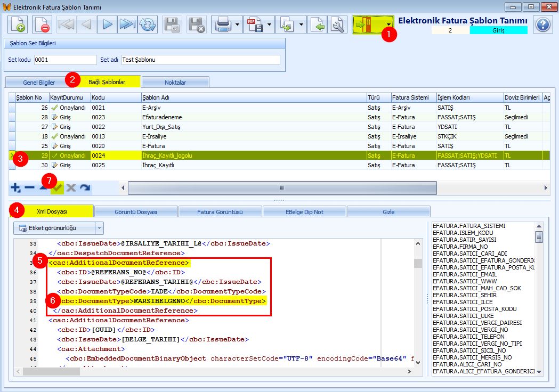Viewport: 559px width, 392px height.
Task: Open help with the question mark icon
Action: tap(543, 24)
